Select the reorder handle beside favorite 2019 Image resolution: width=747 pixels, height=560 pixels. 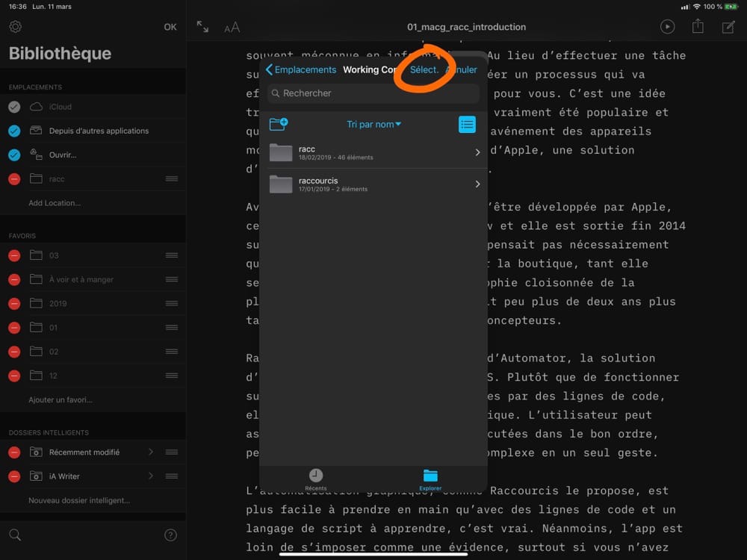click(x=172, y=303)
